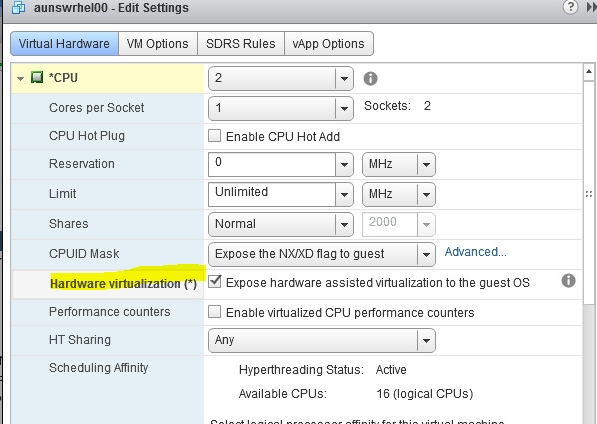Click the Cores per Socket label

click(97, 108)
